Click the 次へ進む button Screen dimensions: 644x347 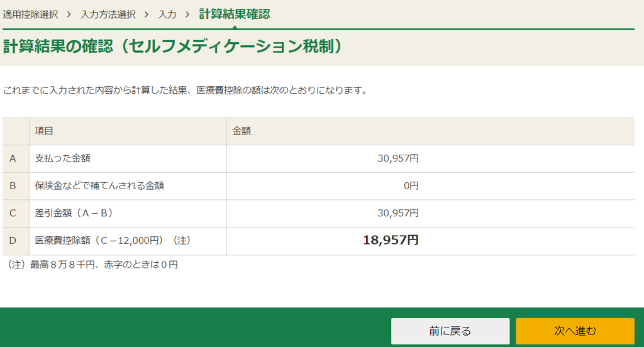tap(575, 331)
